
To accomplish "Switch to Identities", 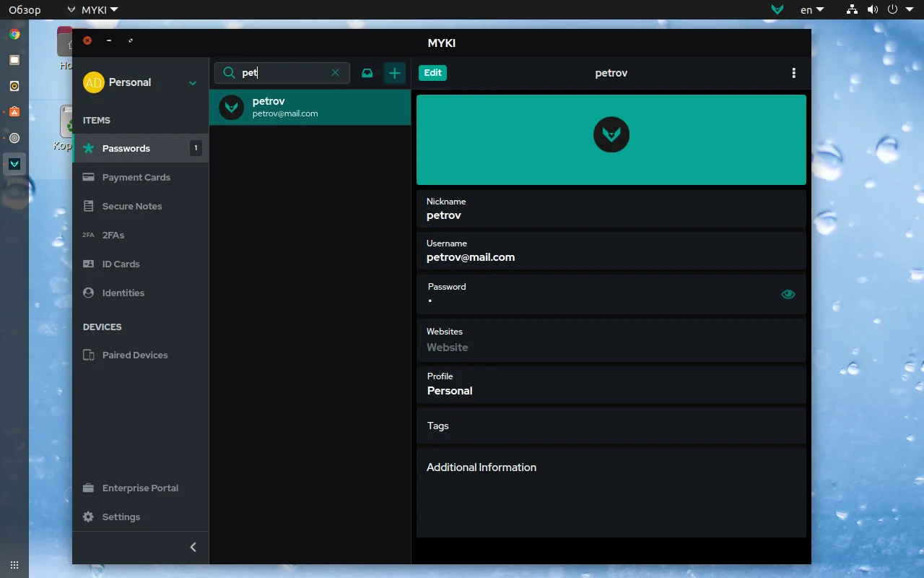I will click(141, 293).
